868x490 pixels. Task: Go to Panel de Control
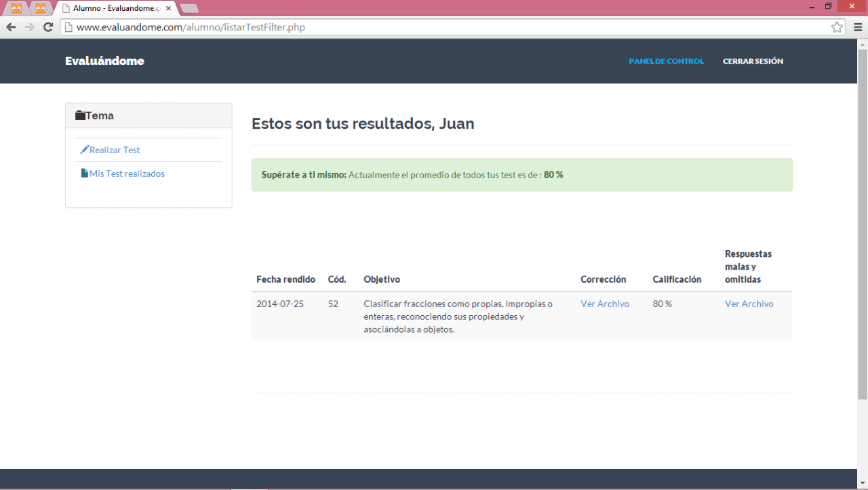click(666, 61)
